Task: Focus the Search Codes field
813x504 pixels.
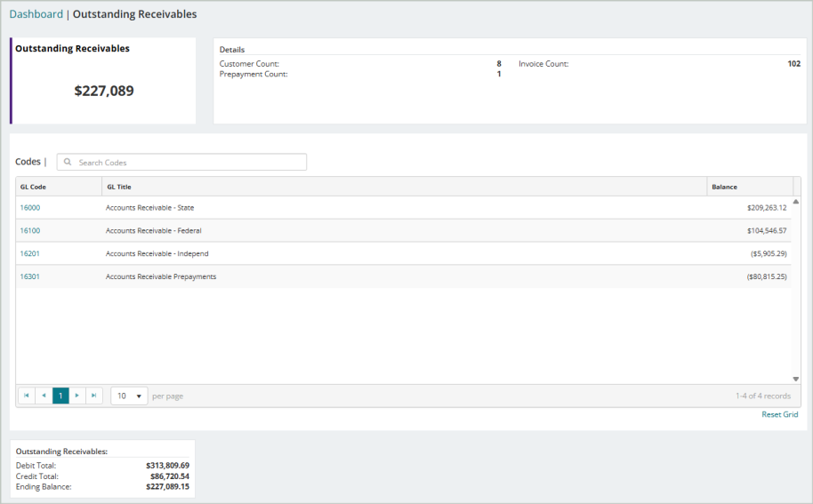Action: pos(181,162)
